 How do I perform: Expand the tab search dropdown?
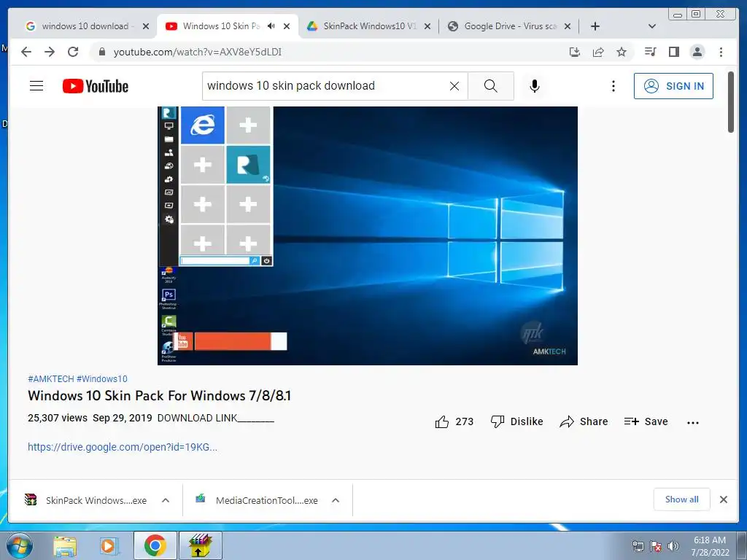652,26
